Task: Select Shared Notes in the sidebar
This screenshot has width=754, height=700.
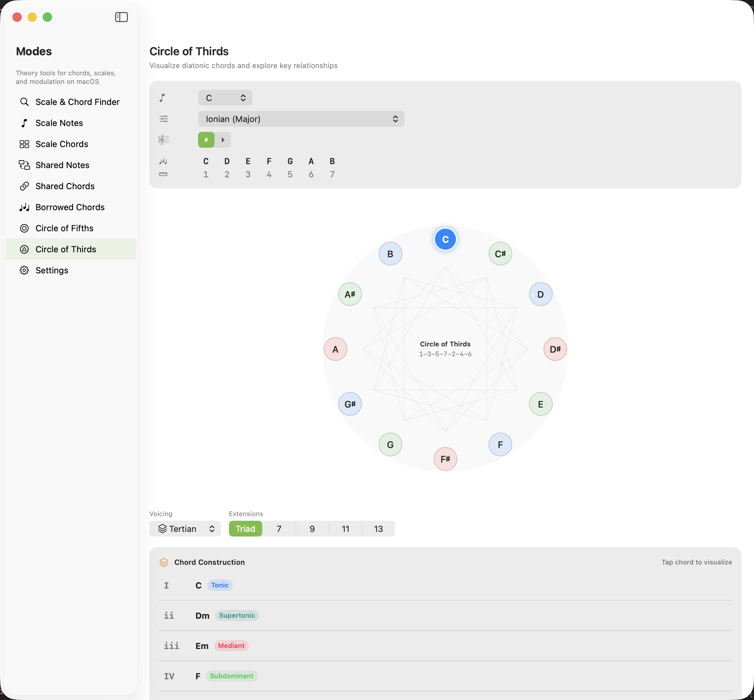Action: tap(62, 165)
